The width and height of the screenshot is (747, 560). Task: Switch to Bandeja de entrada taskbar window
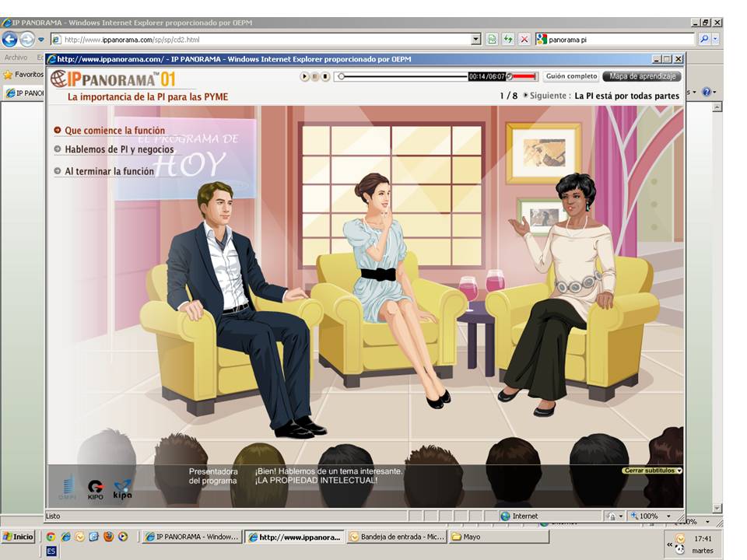click(x=397, y=537)
